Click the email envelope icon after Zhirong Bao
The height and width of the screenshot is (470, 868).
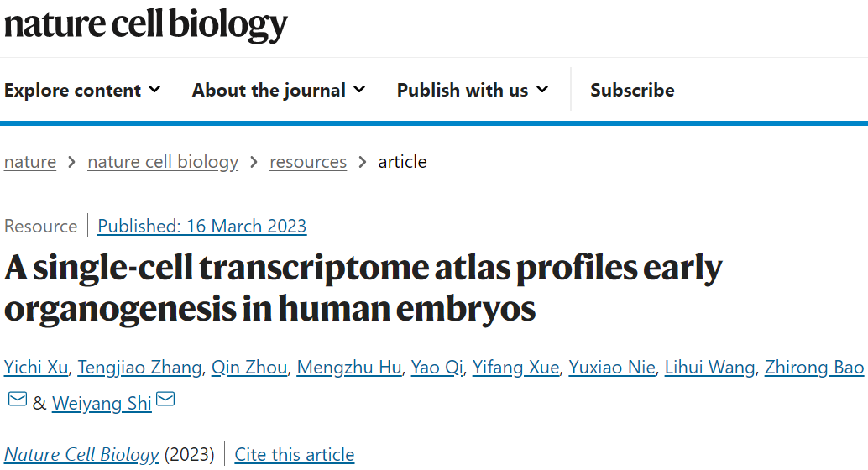[17, 399]
